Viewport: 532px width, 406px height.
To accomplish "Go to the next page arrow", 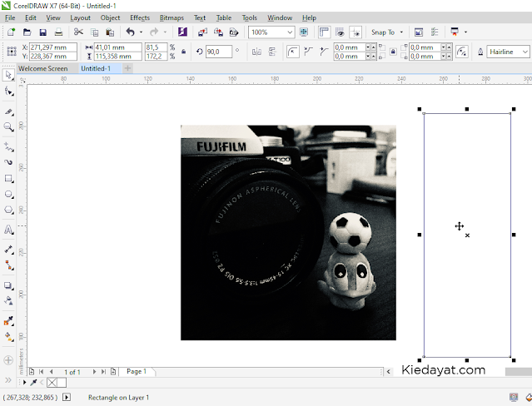I will [94, 372].
